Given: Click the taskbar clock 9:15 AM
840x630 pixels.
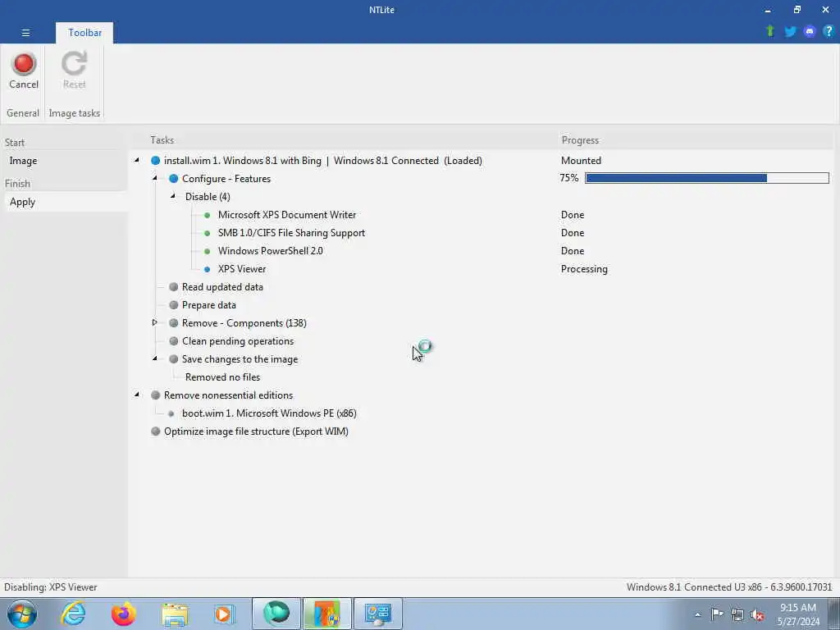Looking at the screenshot, I should [x=797, y=608].
